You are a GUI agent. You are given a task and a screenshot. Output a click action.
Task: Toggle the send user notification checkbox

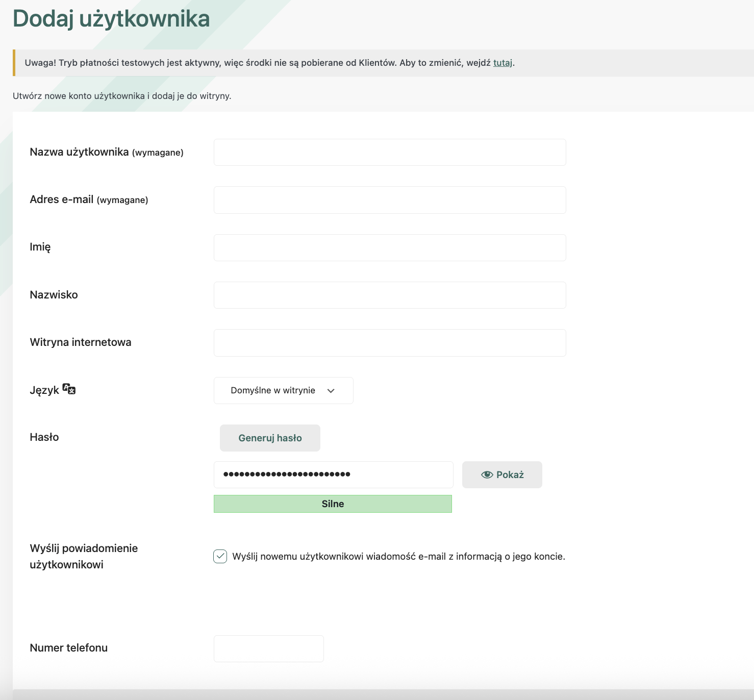(220, 556)
